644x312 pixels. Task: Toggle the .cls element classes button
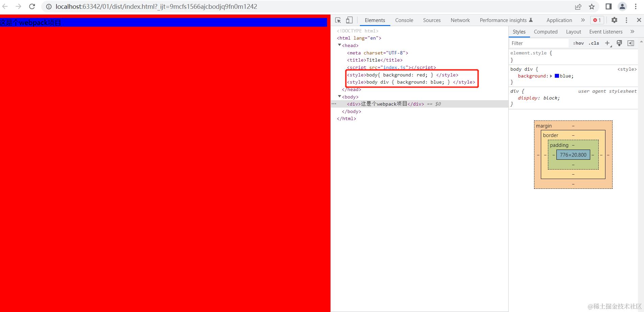coord(594,43)
